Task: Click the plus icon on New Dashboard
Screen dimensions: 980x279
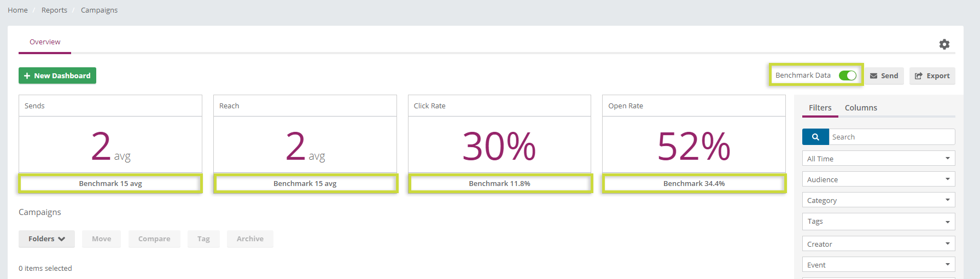Action: tap(27, 75)
